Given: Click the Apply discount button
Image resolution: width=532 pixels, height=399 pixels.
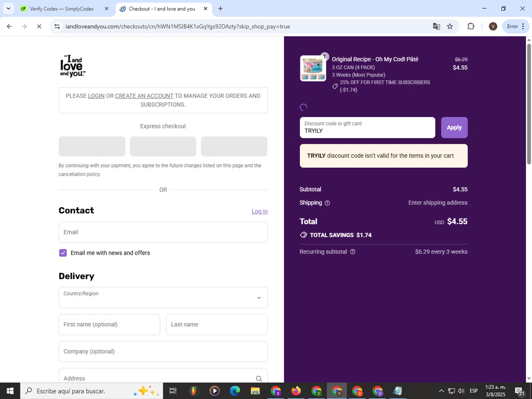Looking at the screenshot, I should (x=454, y=128).
